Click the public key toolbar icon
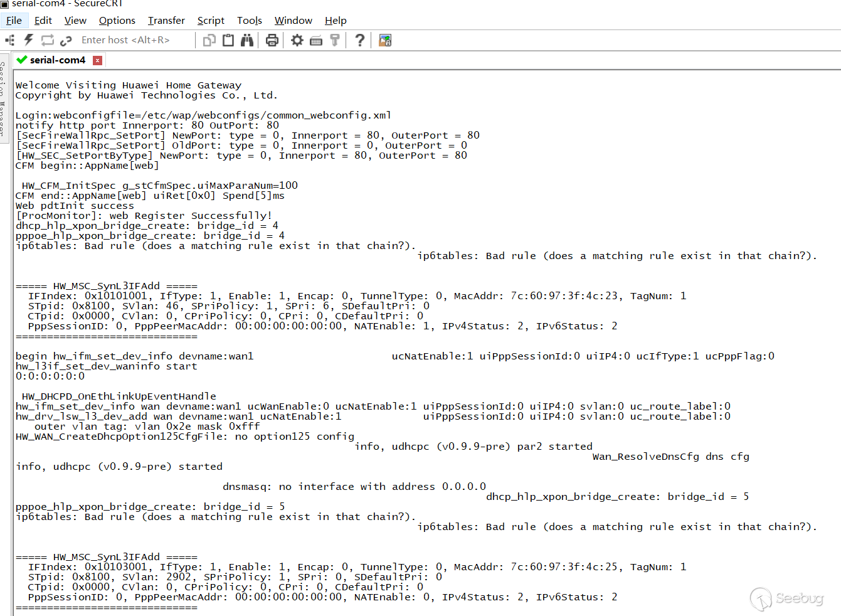 [335, 40]
